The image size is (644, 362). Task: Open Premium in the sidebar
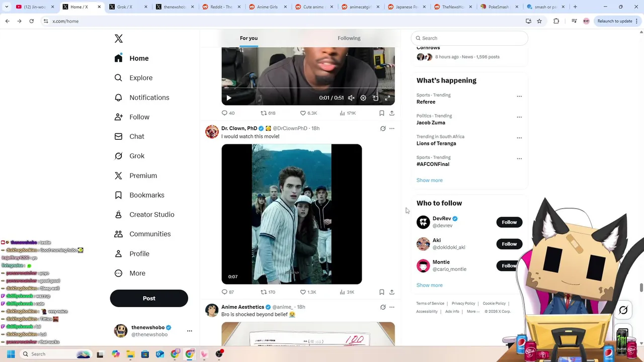(x=136, y=175)
